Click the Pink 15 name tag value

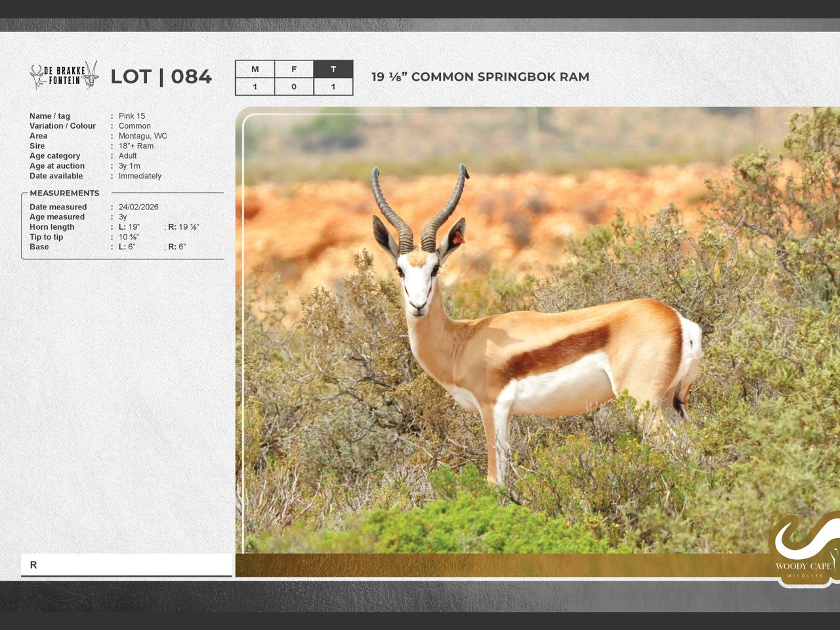[132, 116]
